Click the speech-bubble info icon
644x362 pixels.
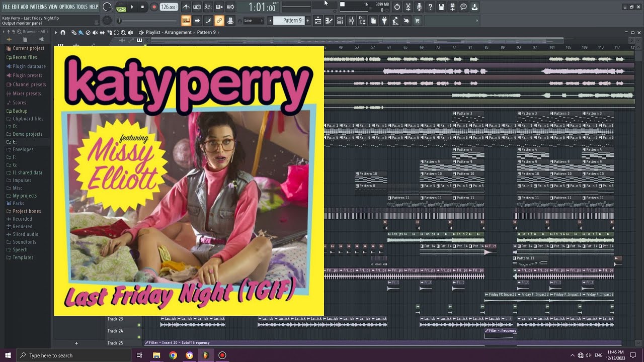(x=463, y=7)
